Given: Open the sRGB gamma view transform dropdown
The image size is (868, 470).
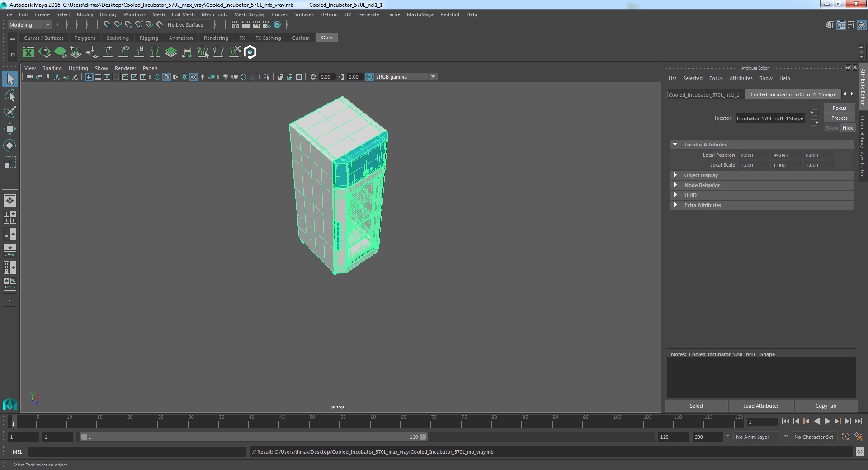Looking at the screenshot, I should tap(406, 77).
